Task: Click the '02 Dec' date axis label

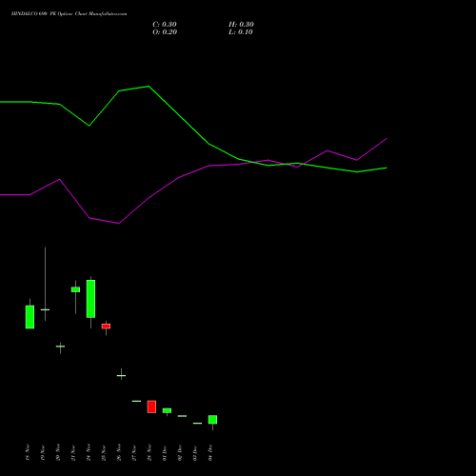Action: coord(180,452)
